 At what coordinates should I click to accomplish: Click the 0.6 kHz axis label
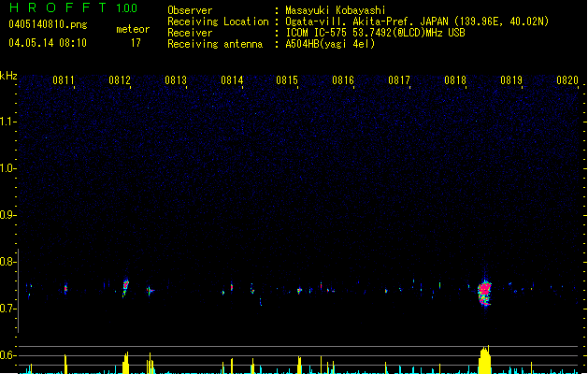pyautogui.click(x=7, y=355)
